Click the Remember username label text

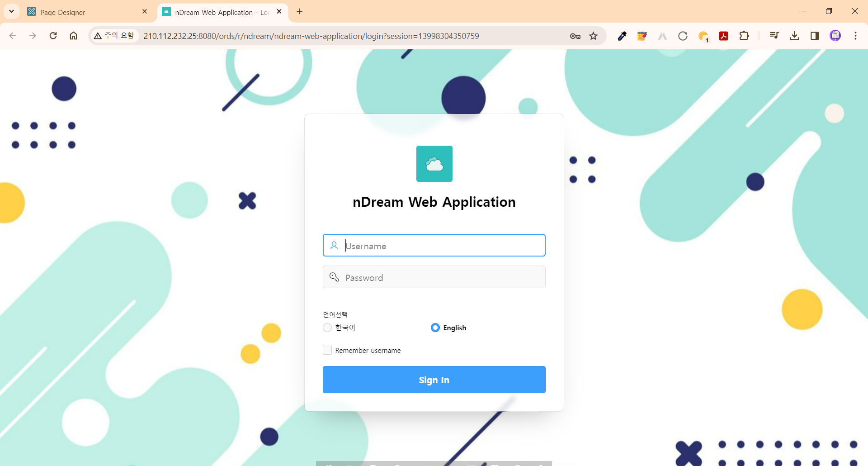point(368,351)
